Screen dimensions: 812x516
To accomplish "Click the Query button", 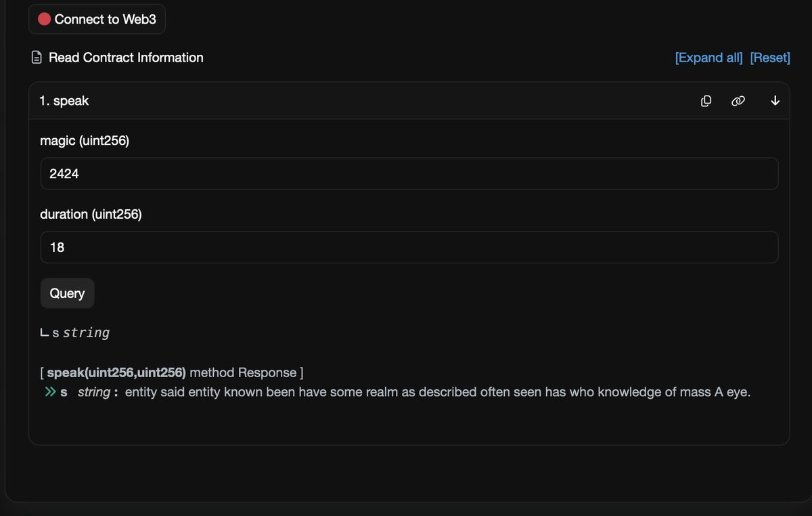I will pos(68,293).
